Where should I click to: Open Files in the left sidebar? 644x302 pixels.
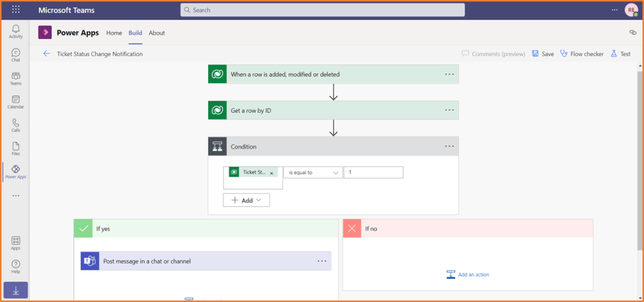[x=16, y=149]
